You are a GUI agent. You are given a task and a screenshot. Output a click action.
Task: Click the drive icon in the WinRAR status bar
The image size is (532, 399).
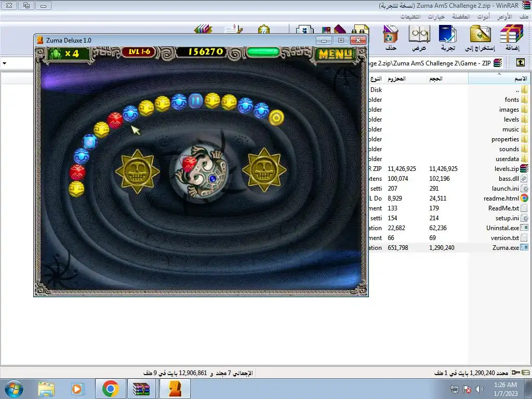click(526, 373)
